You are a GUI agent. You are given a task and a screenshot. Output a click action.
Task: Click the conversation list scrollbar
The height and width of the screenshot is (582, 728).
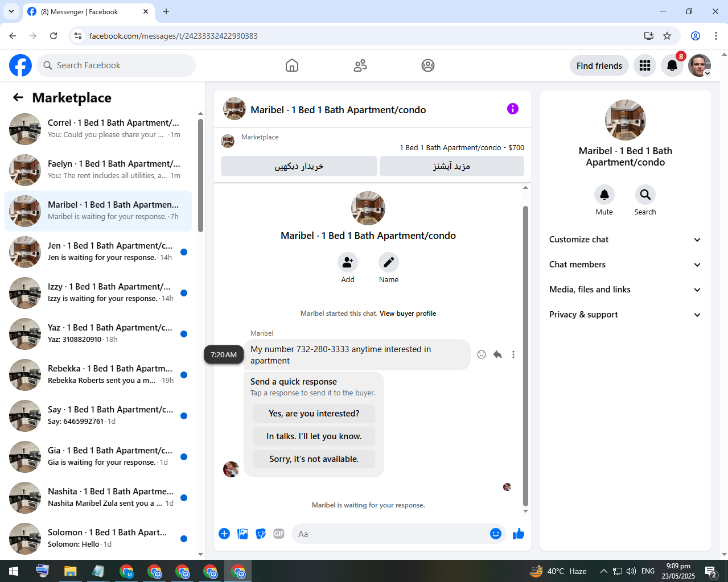click(x=200, y=175)
